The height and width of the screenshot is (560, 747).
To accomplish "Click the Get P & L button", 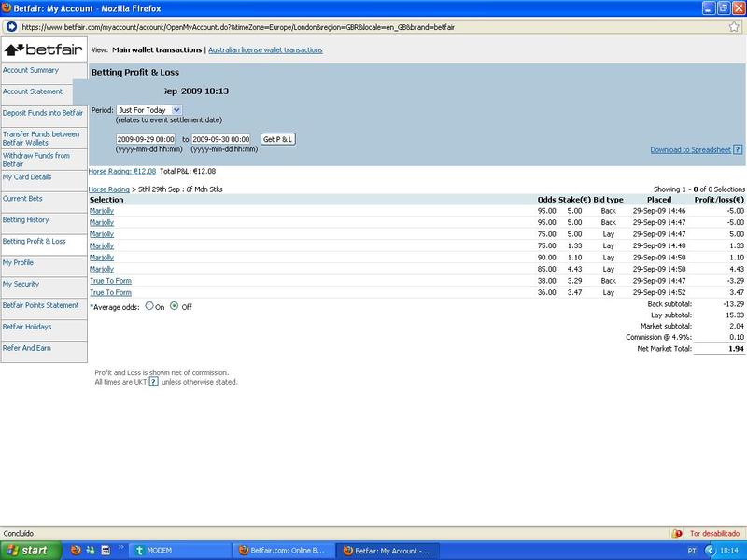I will tap(277, 139).
